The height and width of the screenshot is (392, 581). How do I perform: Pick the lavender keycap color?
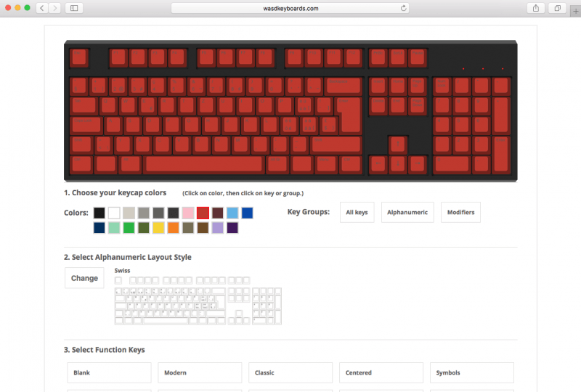click(x=217, y=227)
